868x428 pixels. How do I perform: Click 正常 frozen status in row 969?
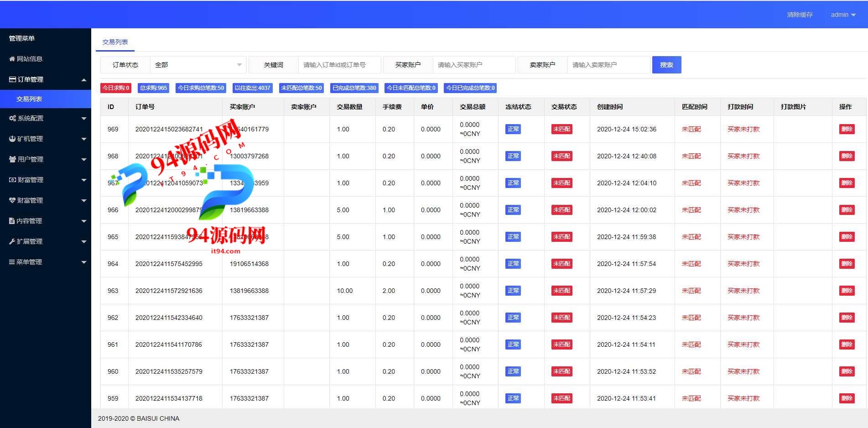pyautogui.click(x=513, y=129)
